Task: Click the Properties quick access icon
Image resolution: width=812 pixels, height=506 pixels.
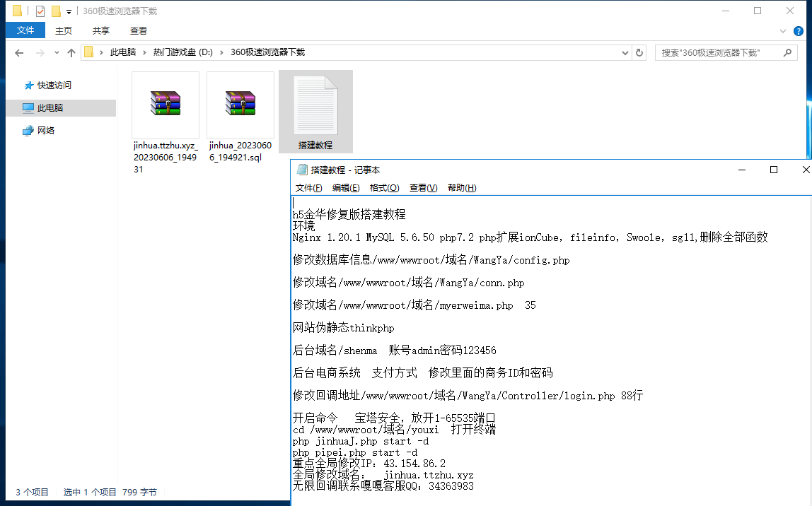Action: coord(40,11)
